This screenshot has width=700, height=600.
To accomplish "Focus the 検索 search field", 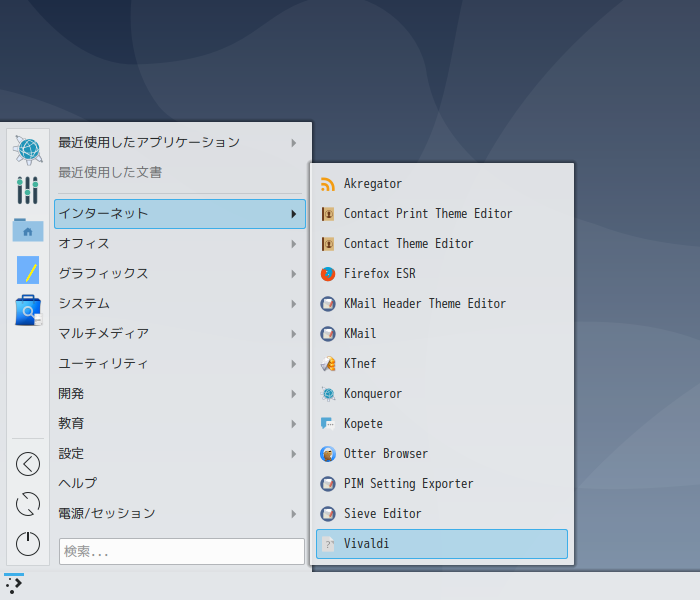I will click(x=182, y=551).
